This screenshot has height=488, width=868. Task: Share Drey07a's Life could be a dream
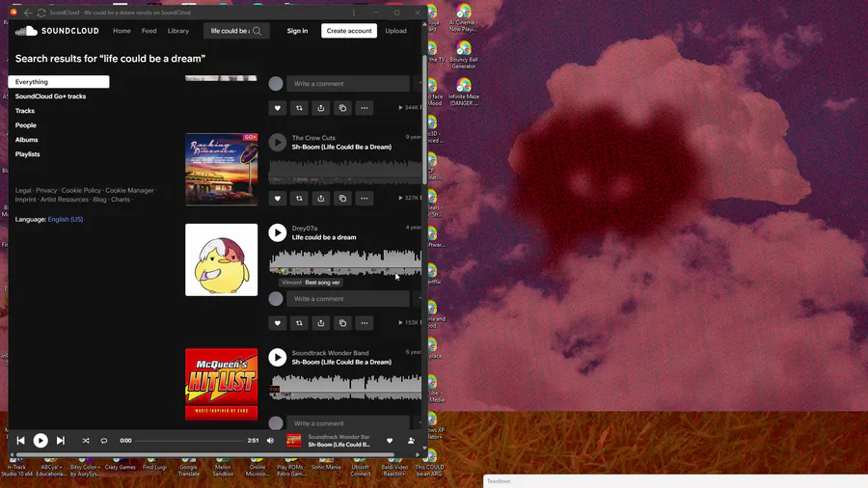coord(320,323)
